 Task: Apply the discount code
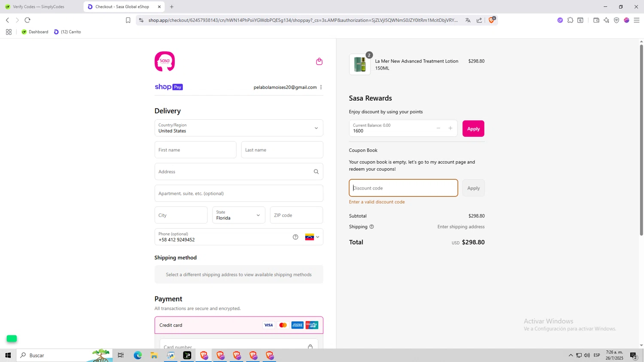point(473,188)
